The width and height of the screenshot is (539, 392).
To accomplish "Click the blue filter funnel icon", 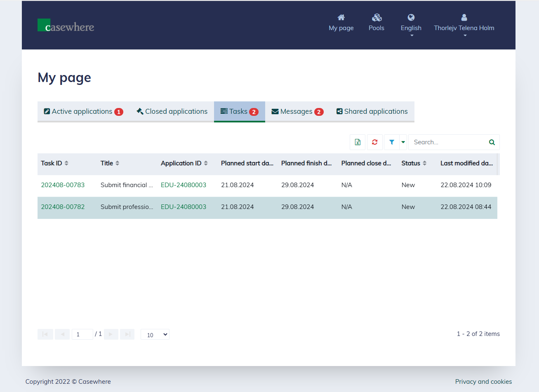I will point(391,142).
